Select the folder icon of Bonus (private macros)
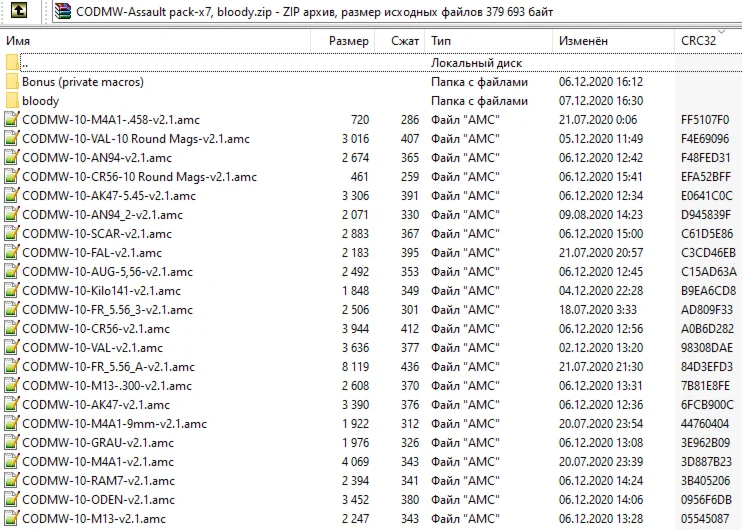This screenshot has width=744, height=532. [x=12, y=82]
